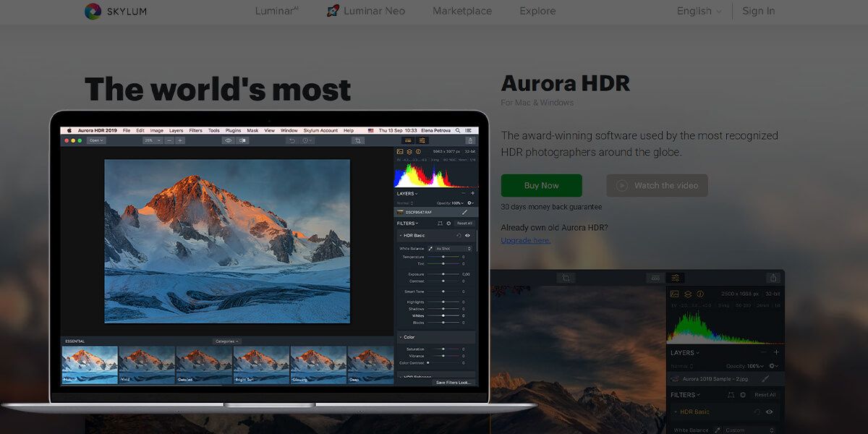Click the Temperature slider handle
This screenshot has width=868, height=434.
(443, 257)
